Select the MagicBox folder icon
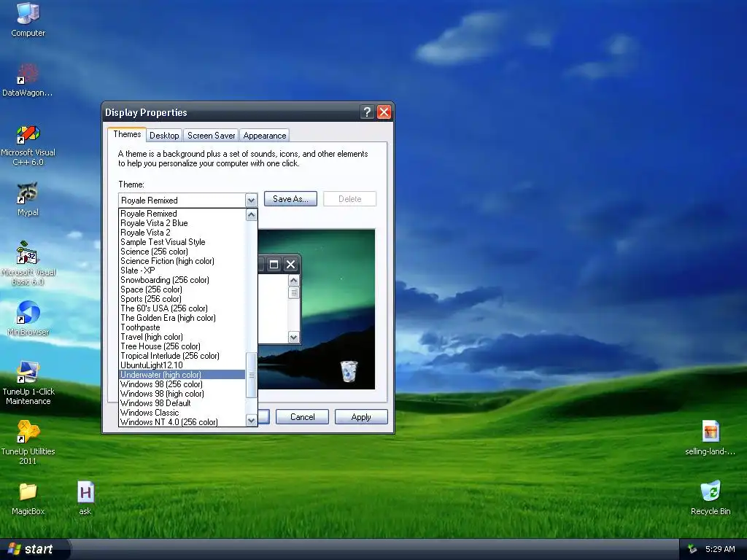The image size is (747, 560). 28,499
